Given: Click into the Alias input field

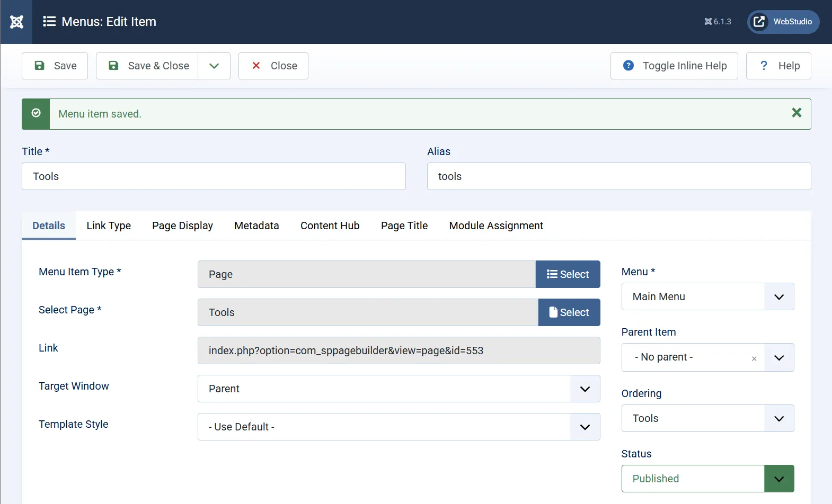Looking at the screenshot, I should click(x=619, y=176).
